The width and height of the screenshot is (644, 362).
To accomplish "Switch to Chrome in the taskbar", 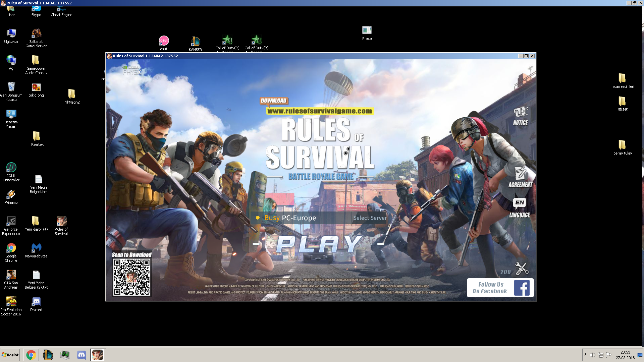I will point(31,355).
